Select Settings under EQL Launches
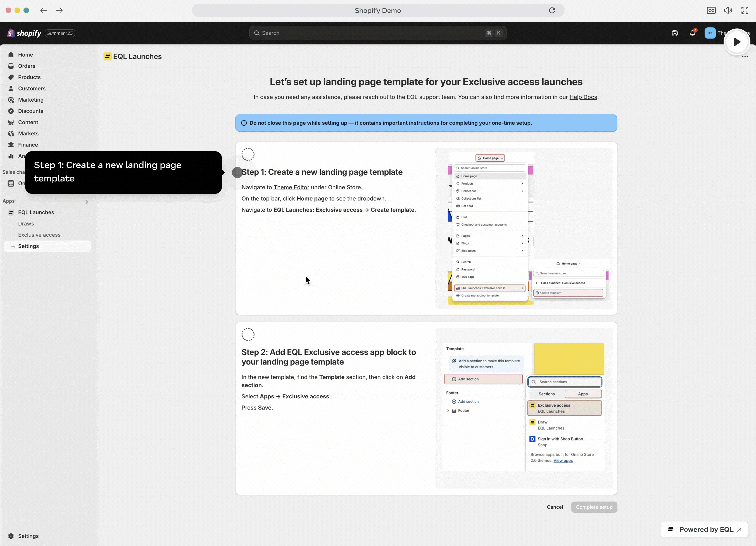 click(x=47, y=246)
